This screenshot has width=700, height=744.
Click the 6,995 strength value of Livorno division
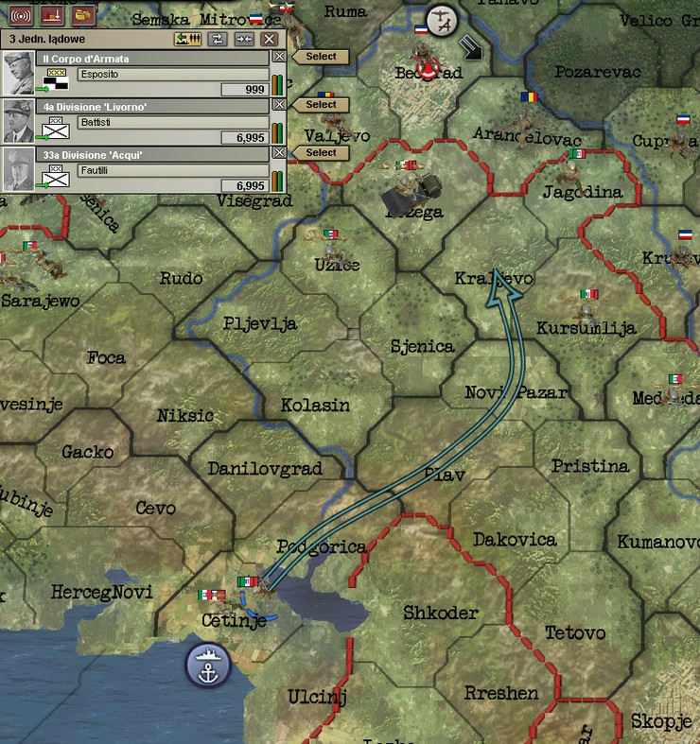(x=245, y=138)
